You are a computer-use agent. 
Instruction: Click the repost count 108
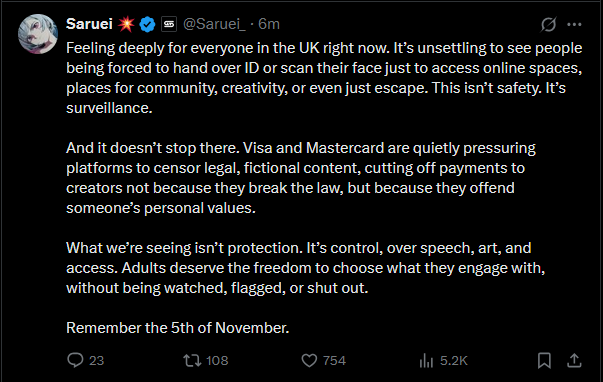217,361
